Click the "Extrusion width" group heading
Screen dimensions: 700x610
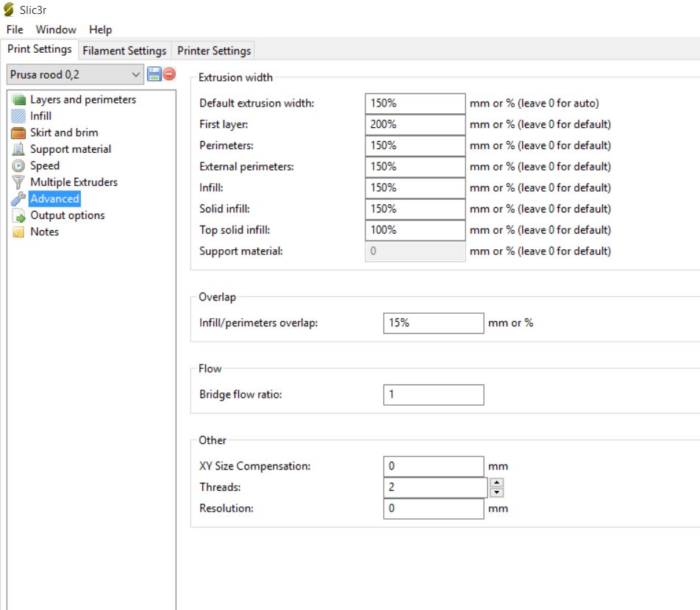tap(235, 78)
